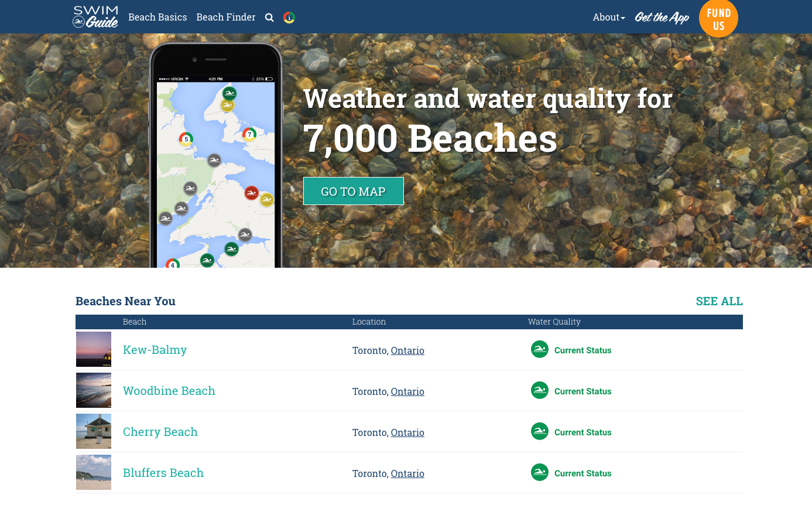
Task: Select the yellow marker labeled 7 on phone map
Action: (x=249, y=134)
